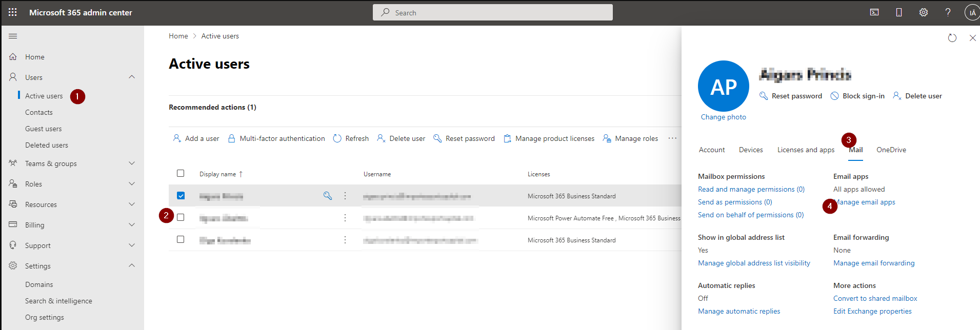Click the help question mark icon
980x330 pixels.
pyautogui.click(x=948, y=12)
